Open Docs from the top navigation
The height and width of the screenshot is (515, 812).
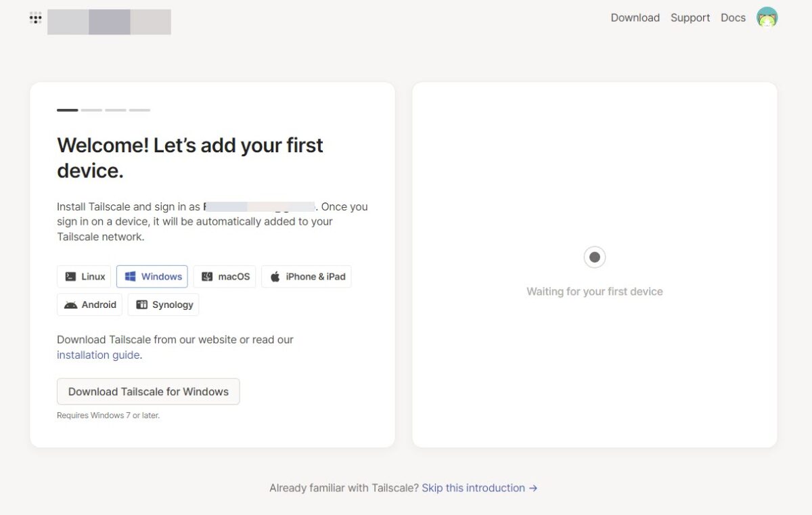(x=733, y=18)
